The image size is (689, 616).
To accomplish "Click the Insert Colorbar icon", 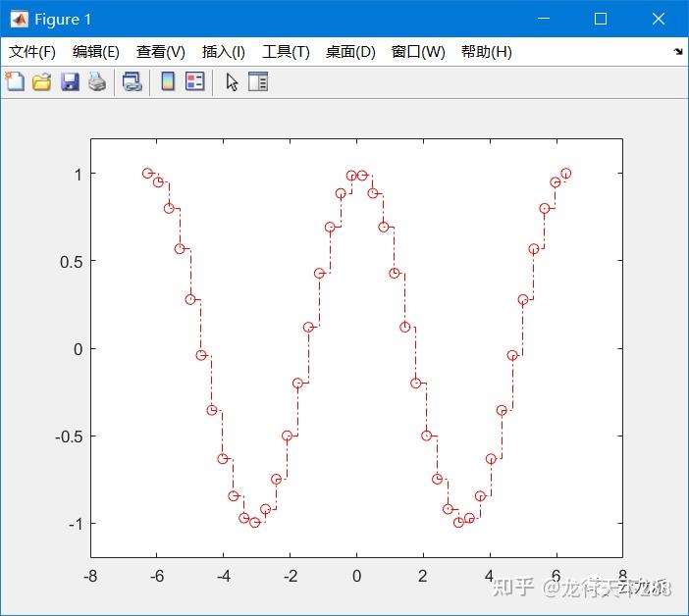I will point(168,81).
